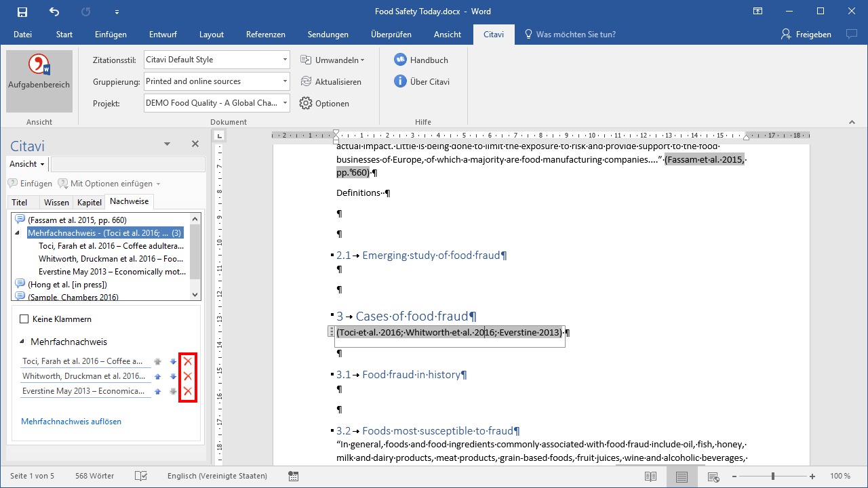Remove Toci, Farah citation with red X

(x=188, y=361)
